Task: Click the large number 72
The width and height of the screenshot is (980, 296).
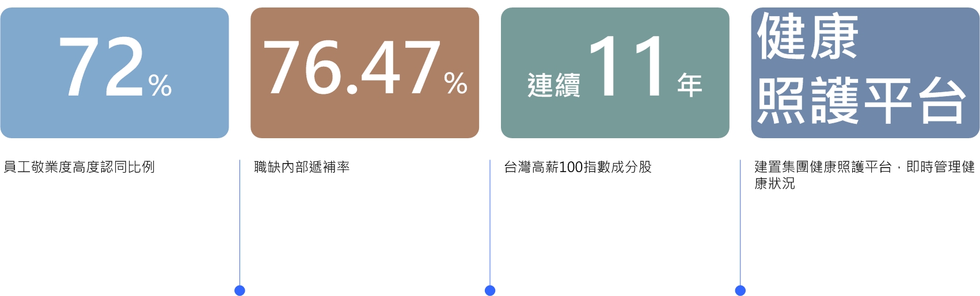Action: tap(101, 67)
